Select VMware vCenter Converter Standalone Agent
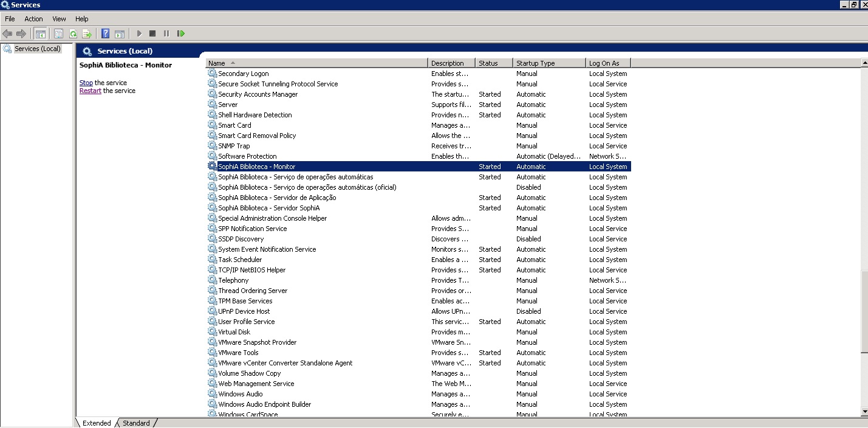The image size is (868, 428). (419, 363)
